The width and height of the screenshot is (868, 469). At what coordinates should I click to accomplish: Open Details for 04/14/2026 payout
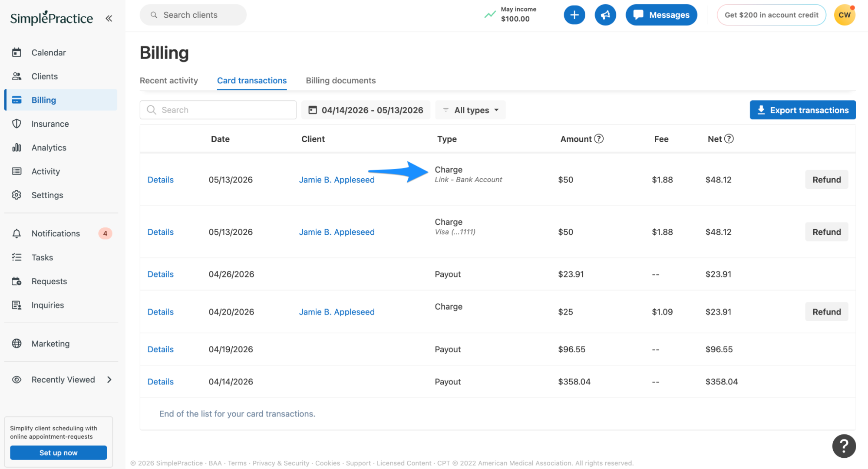[x=161, y=382]
